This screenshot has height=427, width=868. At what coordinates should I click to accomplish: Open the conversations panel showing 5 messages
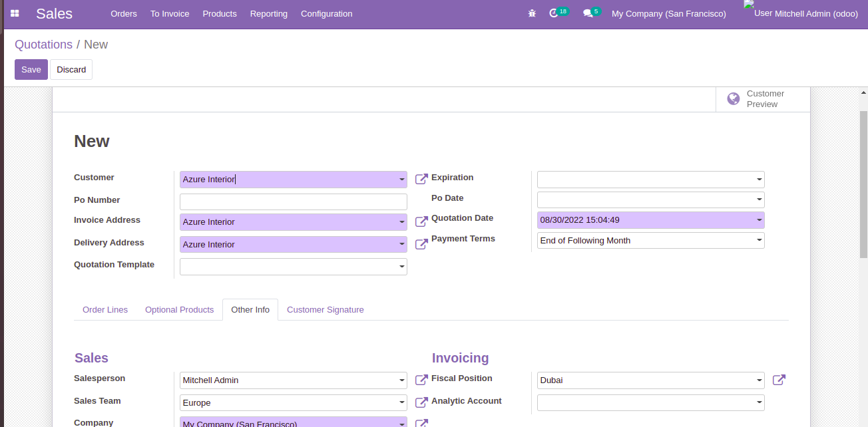(588, 13)
